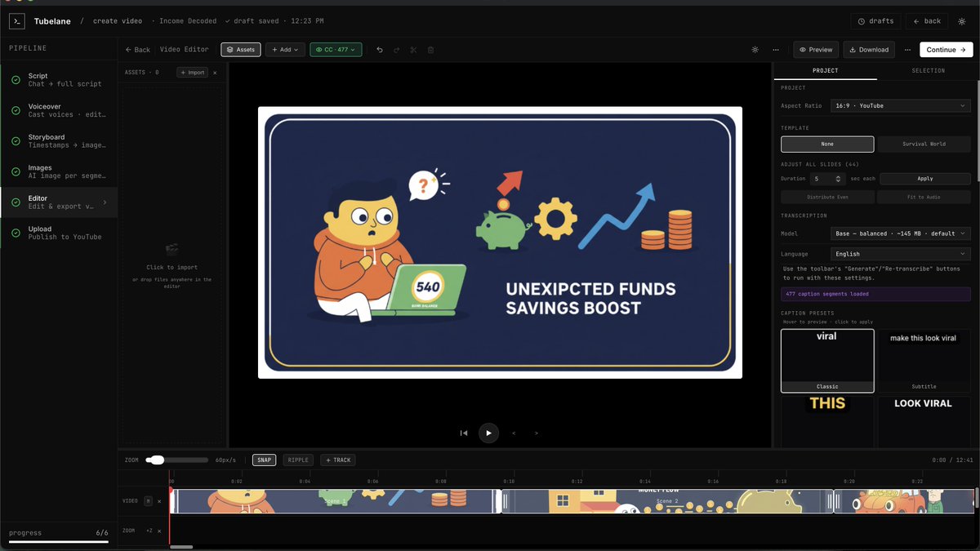Click Fit to Audio button
This screenshot has height=551, width=980.
[x=924, y=197]
